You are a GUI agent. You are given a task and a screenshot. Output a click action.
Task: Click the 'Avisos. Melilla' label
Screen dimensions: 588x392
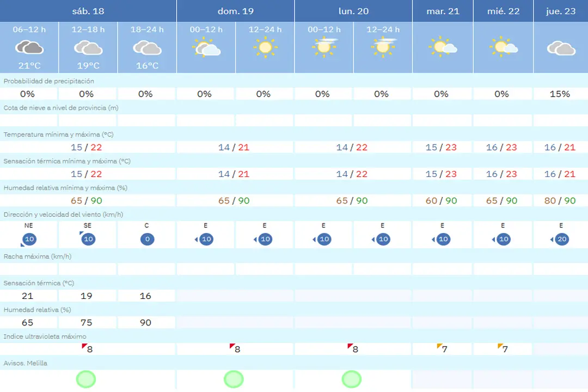(x=26, y=363)
